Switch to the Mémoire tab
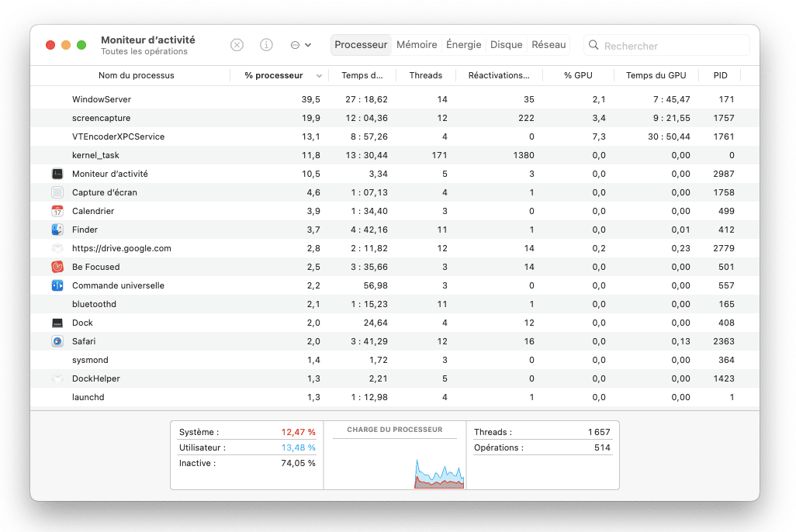Image resolution: width=796 pixels, height=532 pixels. click(x=417, y=45)
